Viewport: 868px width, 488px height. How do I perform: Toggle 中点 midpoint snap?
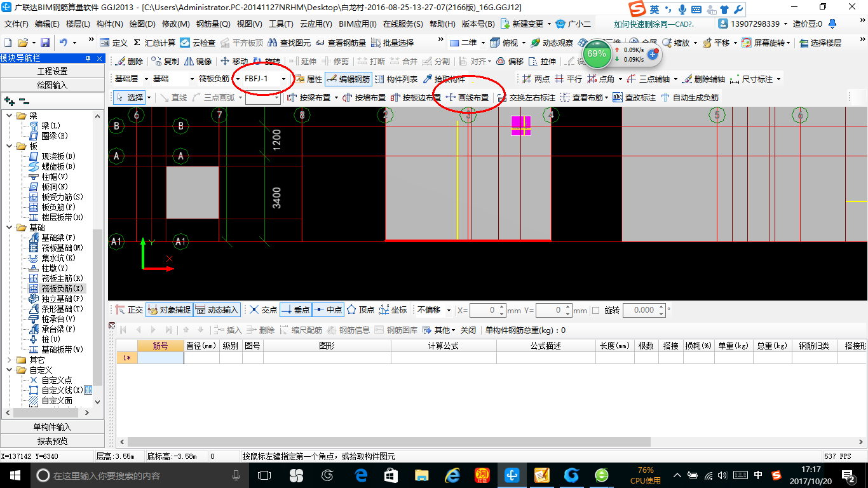click(x=328, y=310)
